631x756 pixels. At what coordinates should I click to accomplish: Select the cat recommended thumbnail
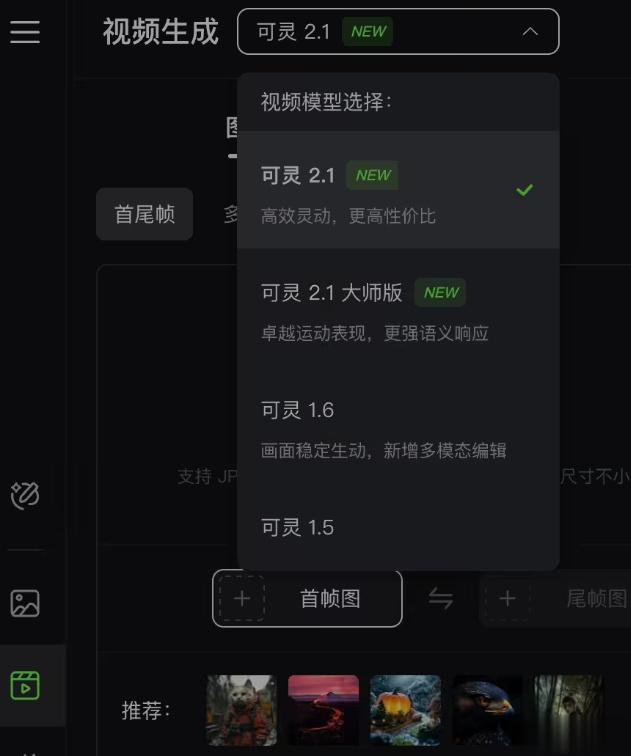242,710
